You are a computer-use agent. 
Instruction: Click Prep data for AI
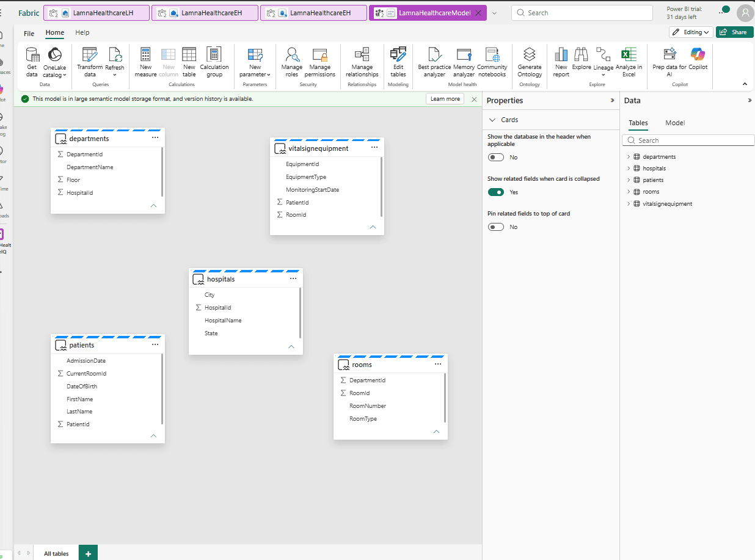click(669, 62)
